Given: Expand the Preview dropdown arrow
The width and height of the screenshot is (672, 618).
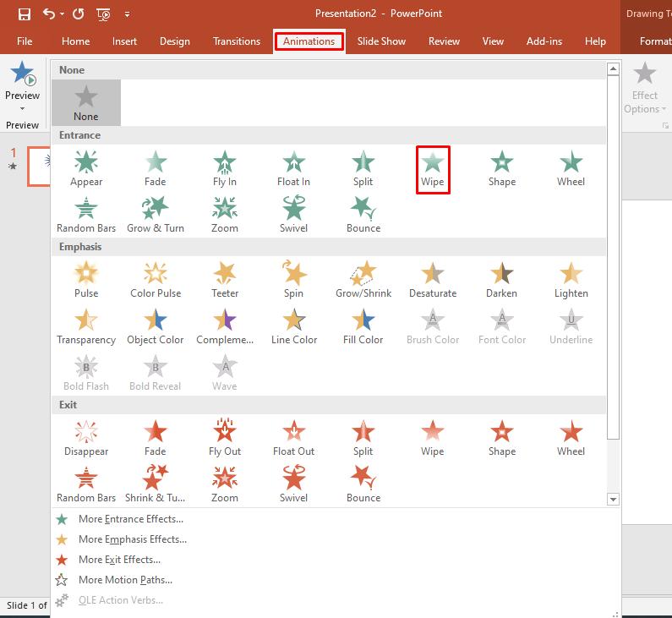Looking at the screenshot, I should pos(22,108).
